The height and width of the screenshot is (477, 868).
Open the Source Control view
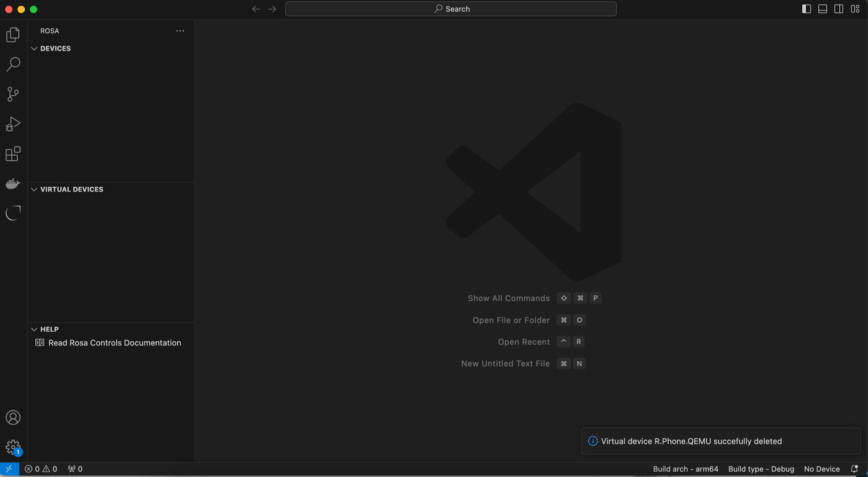point(13,94)
